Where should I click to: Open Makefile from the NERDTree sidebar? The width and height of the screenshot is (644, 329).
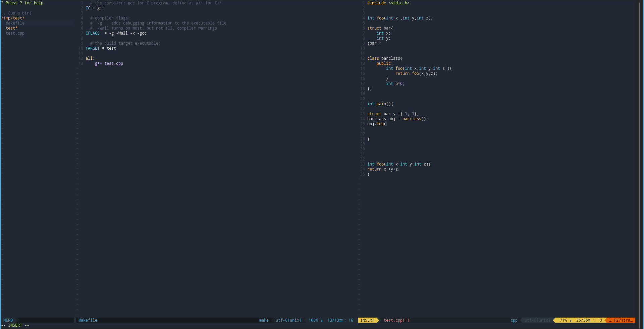(x=15, y=23)
